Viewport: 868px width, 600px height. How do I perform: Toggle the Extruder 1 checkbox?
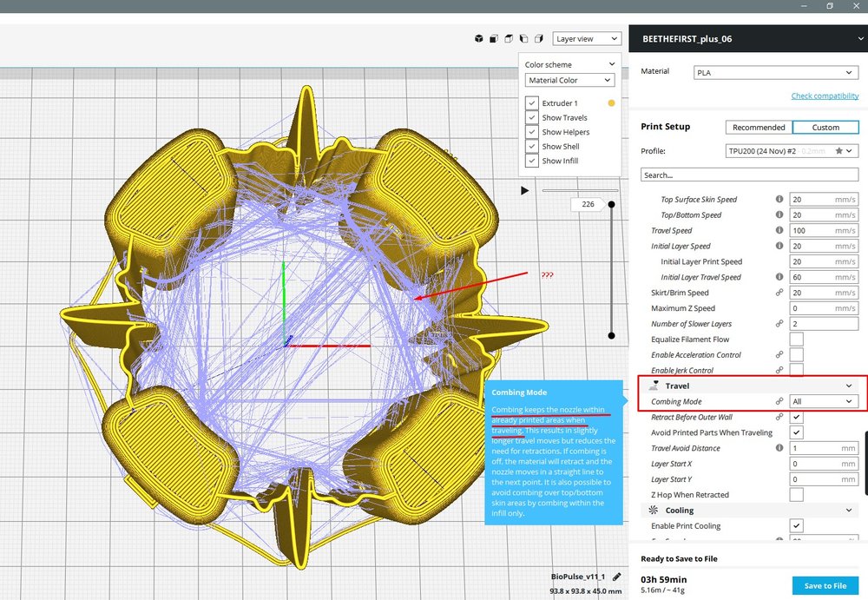point(531,103)
